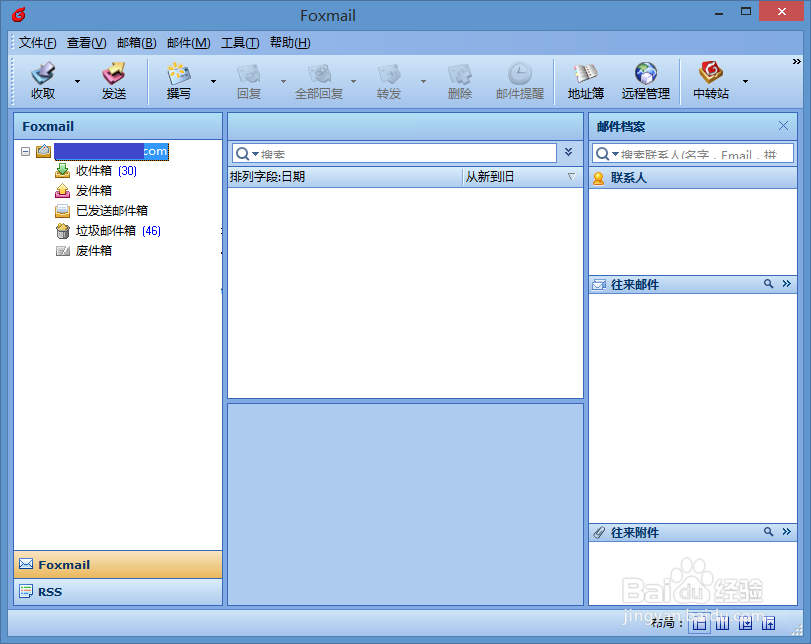Open 邮件提醒 (Mail reminder) tool
This screenshot has height=644, width=811.
click(x=521, y=80)
